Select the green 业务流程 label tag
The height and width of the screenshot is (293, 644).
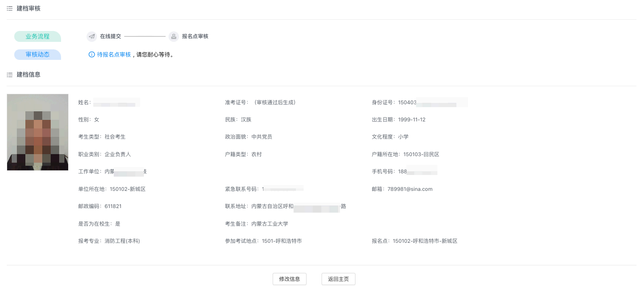click(x=38, y=36)
